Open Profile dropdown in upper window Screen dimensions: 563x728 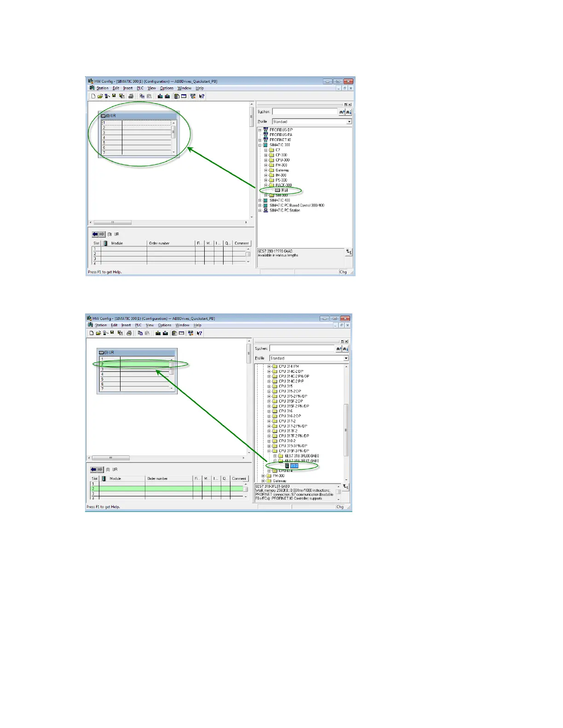coord(349,122)
